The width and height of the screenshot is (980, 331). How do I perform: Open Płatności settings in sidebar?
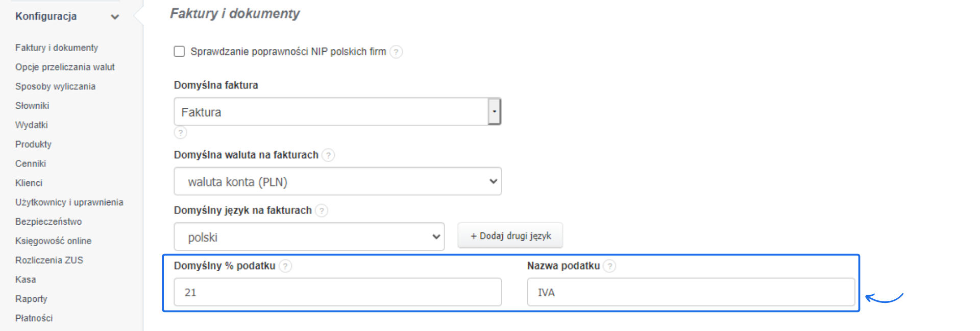34,318
